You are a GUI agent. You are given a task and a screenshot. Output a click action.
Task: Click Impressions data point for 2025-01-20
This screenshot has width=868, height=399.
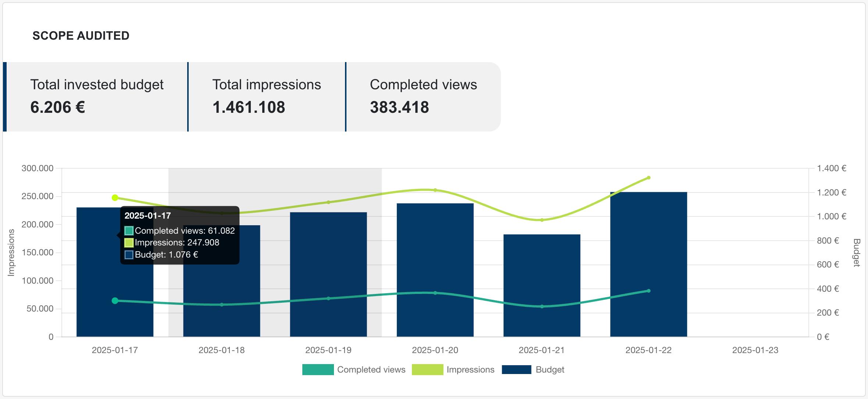tap(435, 190)
